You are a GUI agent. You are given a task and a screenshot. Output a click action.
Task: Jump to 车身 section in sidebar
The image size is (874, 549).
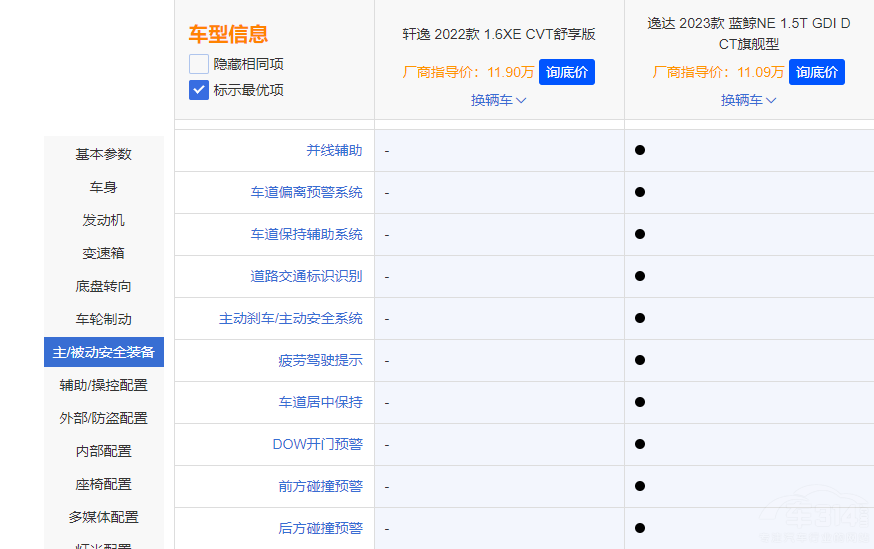(x=103, y=187)
